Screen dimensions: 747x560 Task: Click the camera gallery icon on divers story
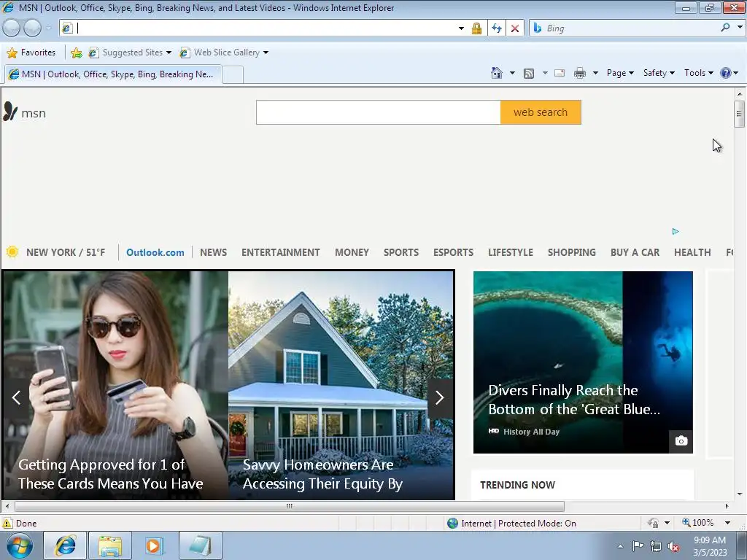[681, 441]
